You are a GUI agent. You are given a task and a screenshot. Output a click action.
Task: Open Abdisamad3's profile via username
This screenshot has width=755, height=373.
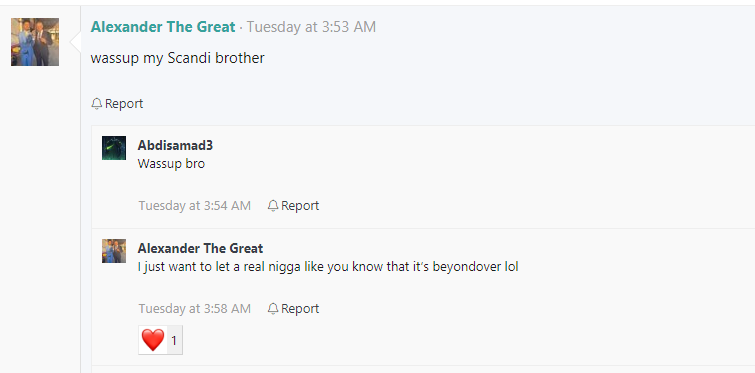click(x=175, y=145)
